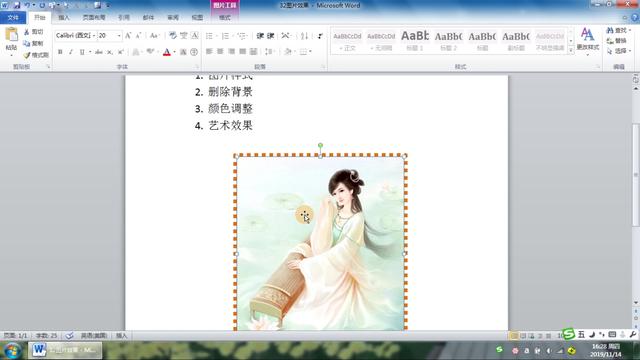Click the Save icon in quick access toolbar

coord(17,5)
